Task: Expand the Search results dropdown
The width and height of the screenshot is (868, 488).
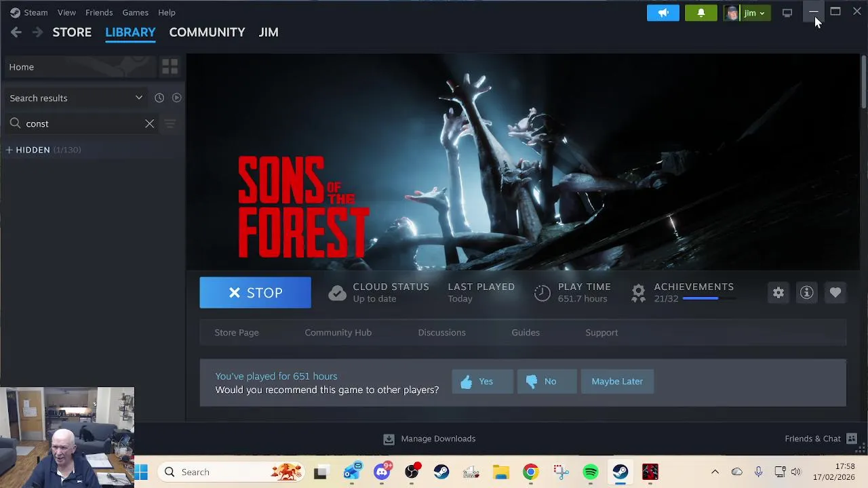Action: tap(76, 98)
